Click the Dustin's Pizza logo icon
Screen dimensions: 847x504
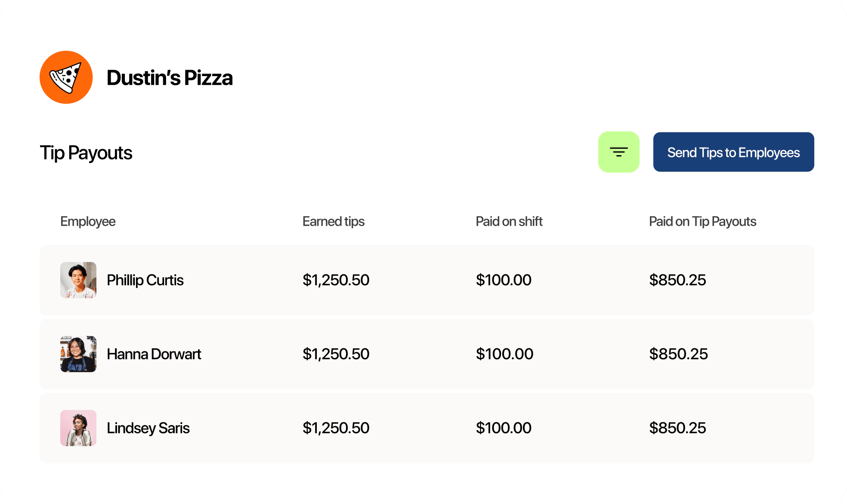(66, 77)
